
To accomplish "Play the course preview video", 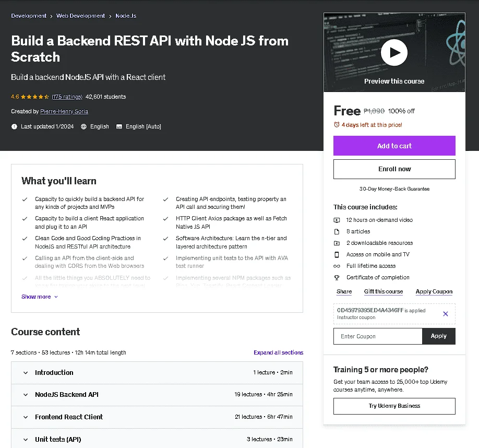I will coord(394,52).
